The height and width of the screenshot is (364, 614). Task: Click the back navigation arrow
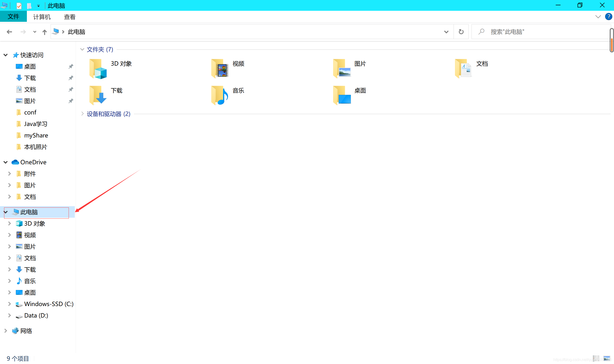click(9, 32)
